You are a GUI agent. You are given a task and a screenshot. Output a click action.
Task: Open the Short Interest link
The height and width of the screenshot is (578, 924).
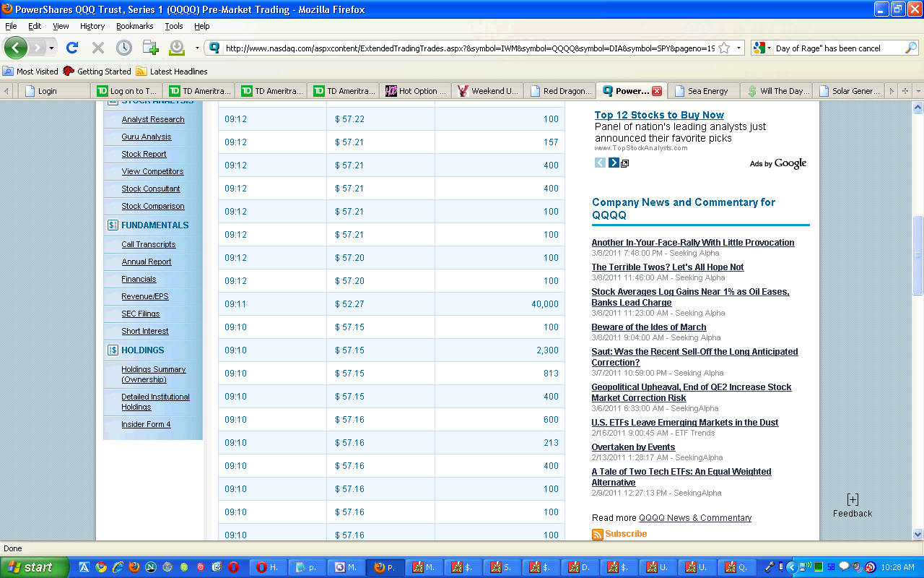(145, 331)
